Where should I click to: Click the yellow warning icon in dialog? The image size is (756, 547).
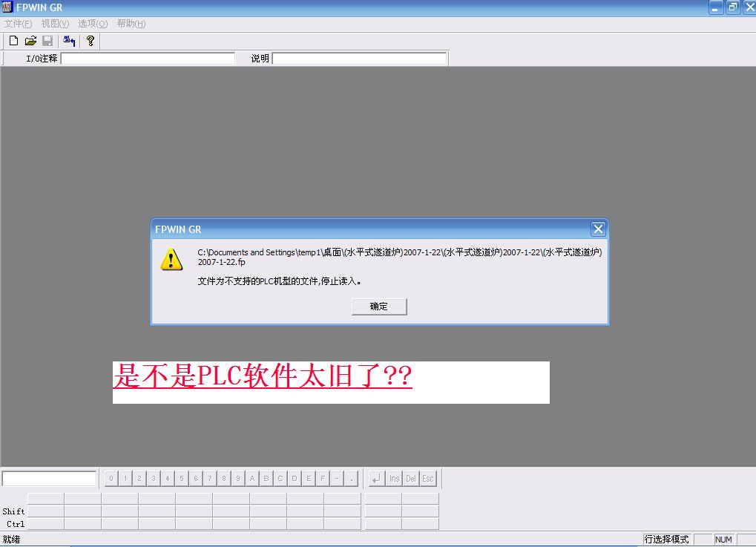pyautogui.click(x=171, y=259)
